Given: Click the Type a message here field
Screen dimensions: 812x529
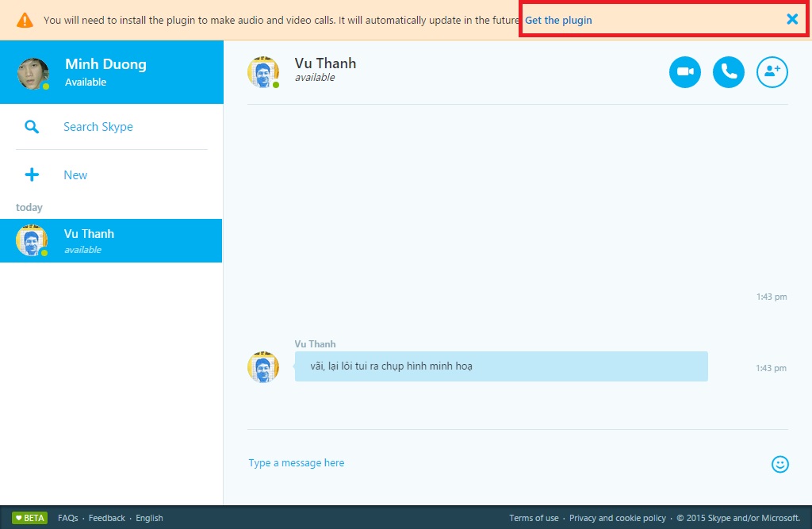Looking at the screenshot, I should (x=476, y=463).
